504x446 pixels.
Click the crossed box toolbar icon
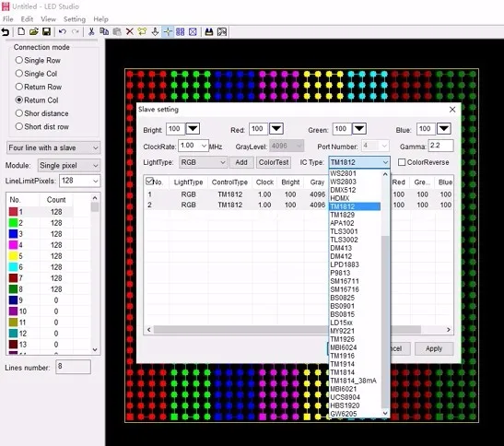193,31
